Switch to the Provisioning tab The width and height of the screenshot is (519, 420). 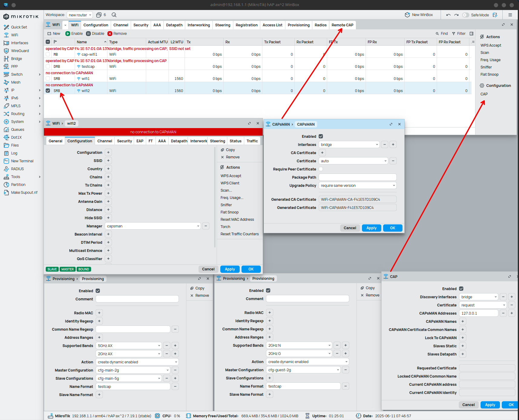pyautogui.click(x=298, y=25)
